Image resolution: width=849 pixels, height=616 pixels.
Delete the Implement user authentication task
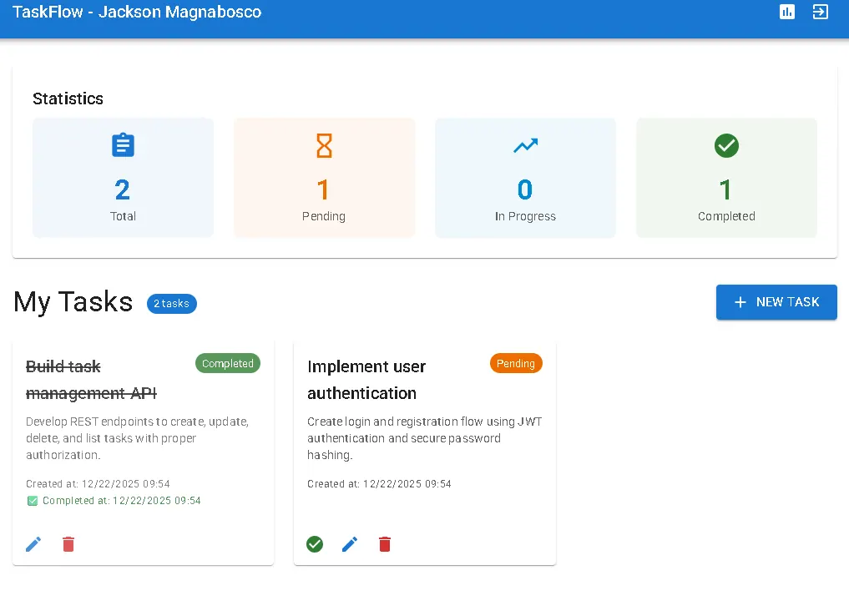(x=385, y=544)
